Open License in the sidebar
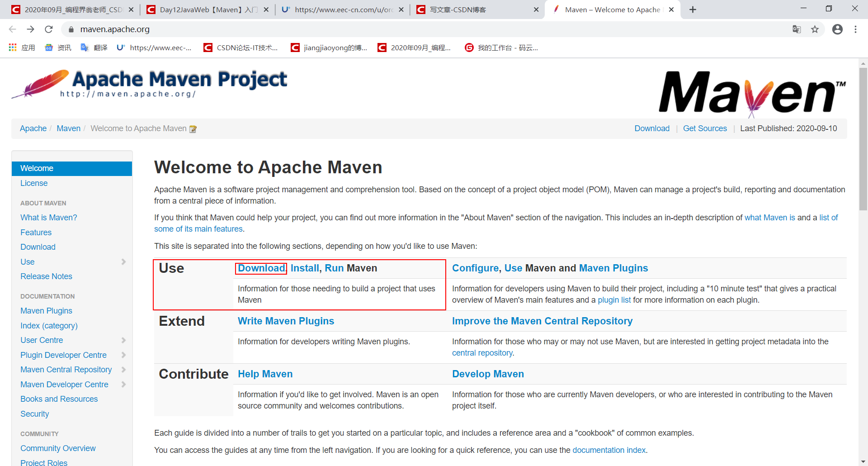The height and width of the screenshot is (466, 868). 34,183
